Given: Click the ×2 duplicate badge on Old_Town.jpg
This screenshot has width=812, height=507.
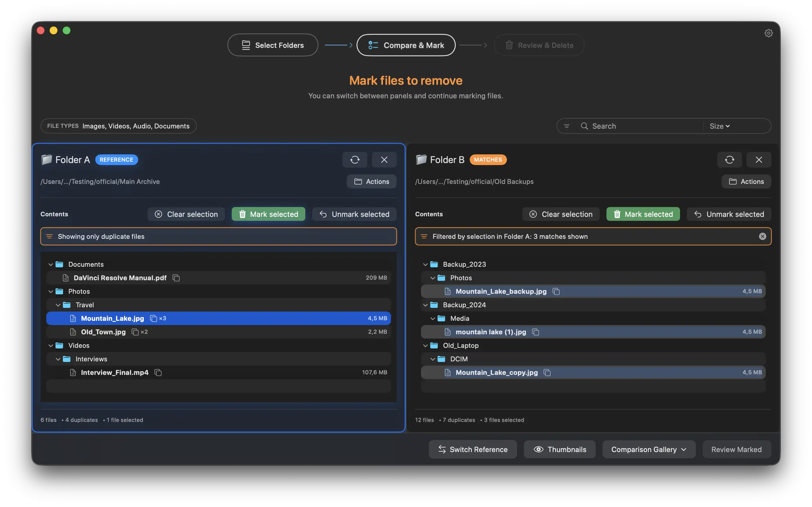Looking at the screenshot, I should pyautogui.click(x=140, y=332).
